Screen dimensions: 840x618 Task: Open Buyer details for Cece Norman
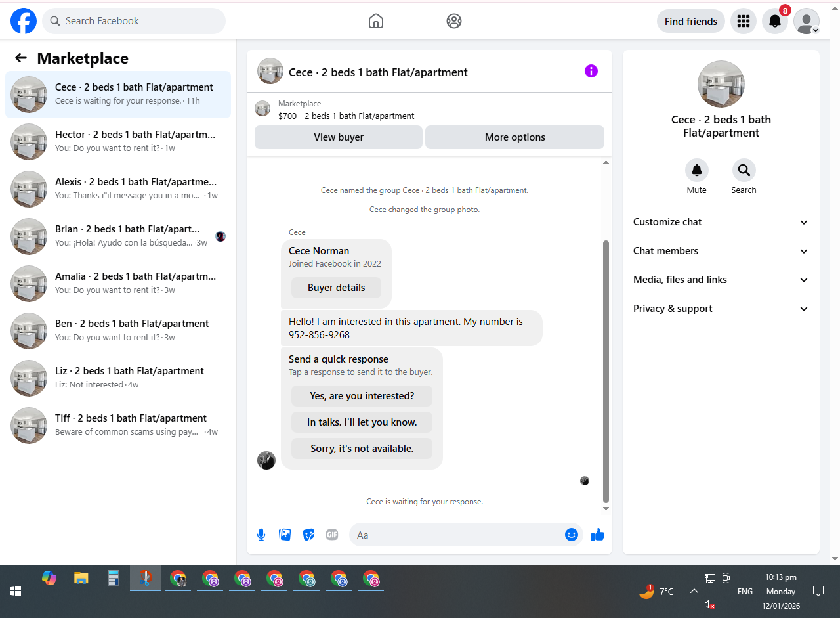tap(336, 288)
